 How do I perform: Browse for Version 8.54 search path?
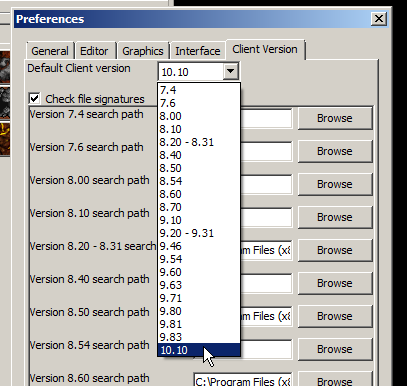point(335,349)
